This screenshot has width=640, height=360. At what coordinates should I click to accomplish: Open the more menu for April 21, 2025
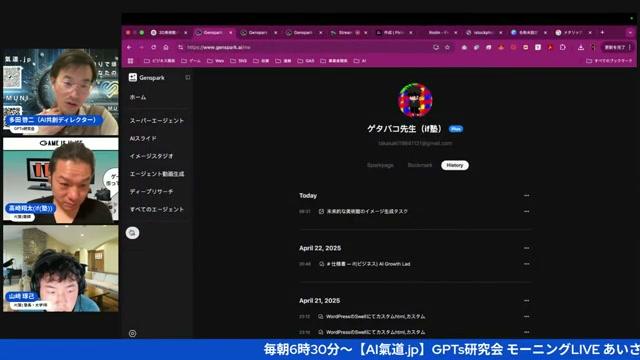point(527,301)
